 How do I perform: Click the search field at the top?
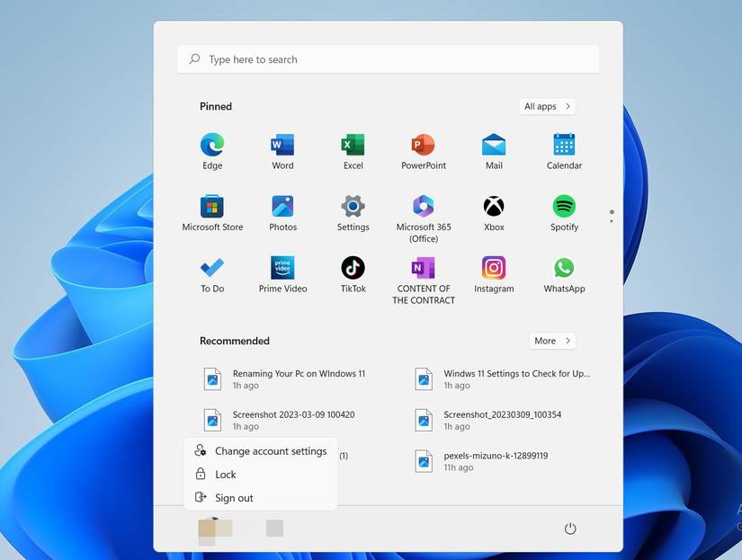pos(388,58)
